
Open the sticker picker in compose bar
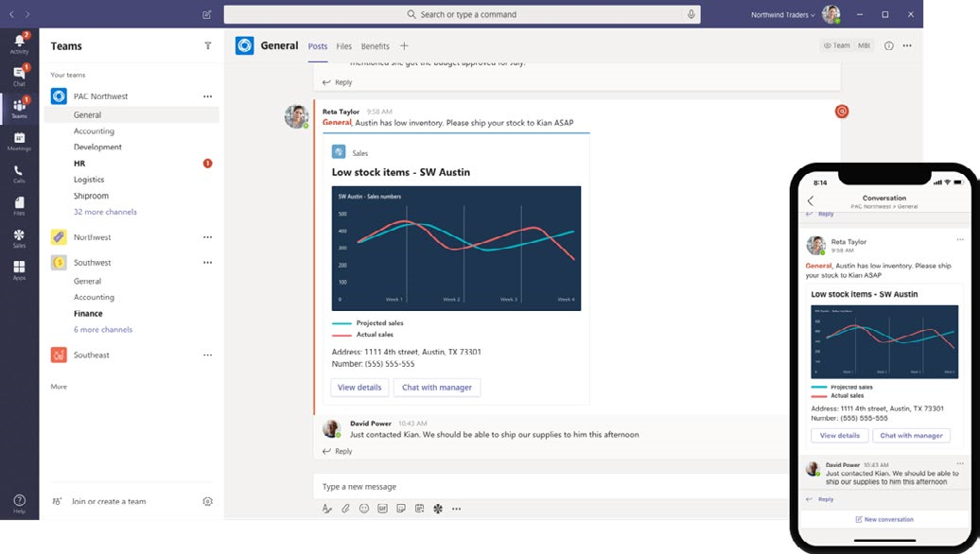pos(401,509)
